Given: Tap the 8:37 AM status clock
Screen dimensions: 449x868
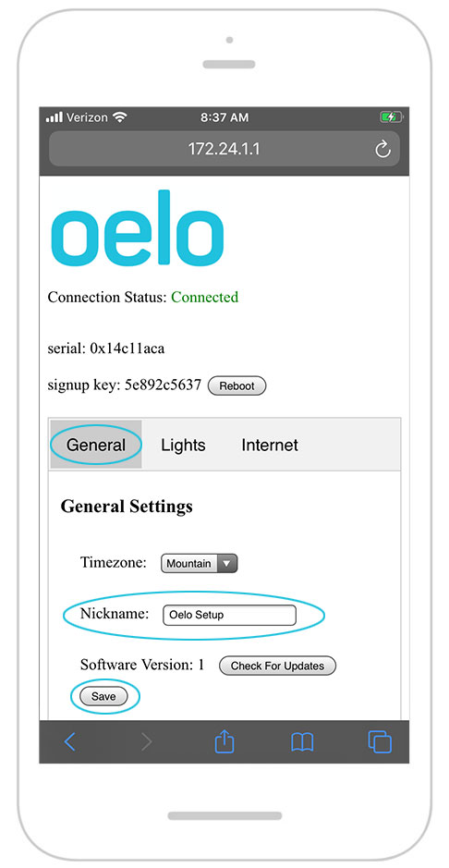Looking at the screenshot, I should pyautogui.click(x=224, y=117).
